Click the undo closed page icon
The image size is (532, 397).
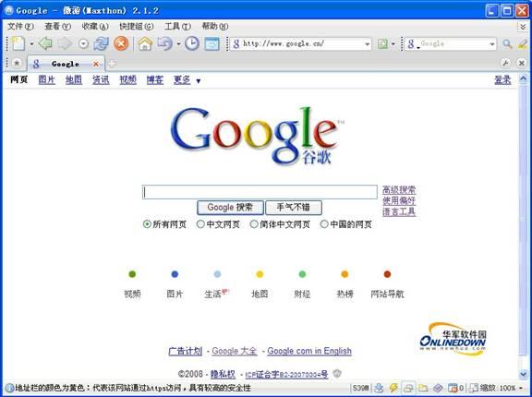tap(165, 43)
